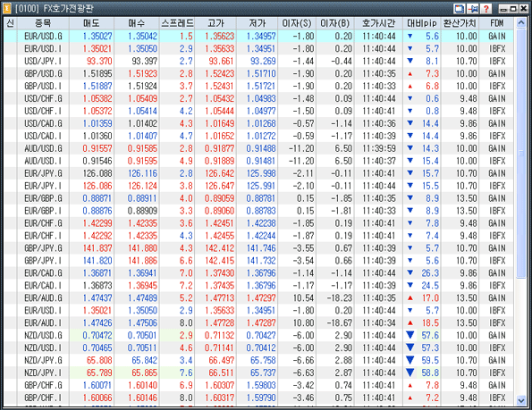
Task: Click the 매수 price 1.60140 for GBP/CHF.G
Action: click(x=142, y=385)
